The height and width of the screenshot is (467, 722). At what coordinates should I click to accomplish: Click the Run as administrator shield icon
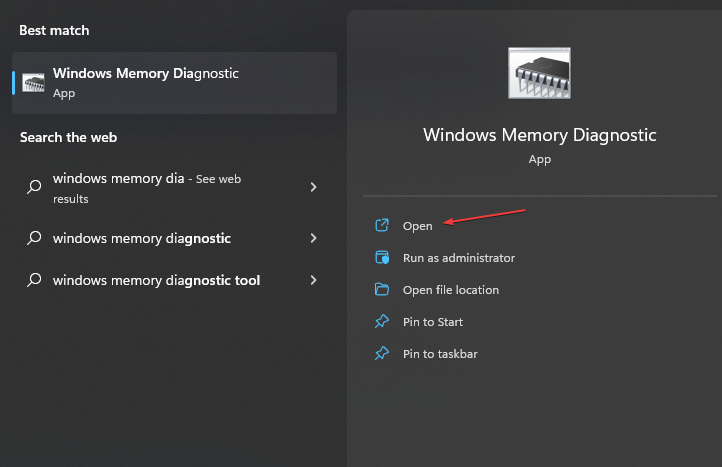pos(381,258)
